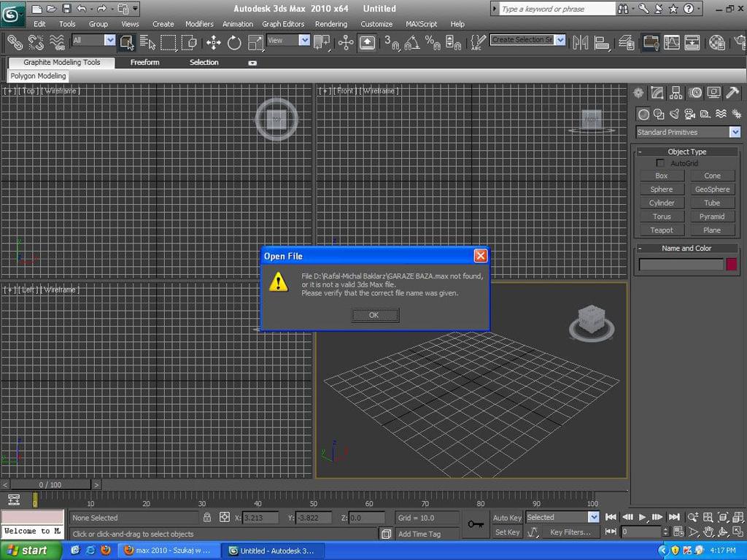Open the Layer Manager
This screenshot has width=747, height=560.
coord(627,43)
